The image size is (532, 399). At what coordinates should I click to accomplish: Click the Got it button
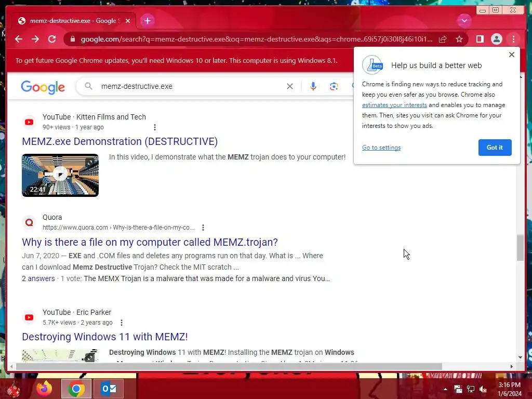[495, 148]
